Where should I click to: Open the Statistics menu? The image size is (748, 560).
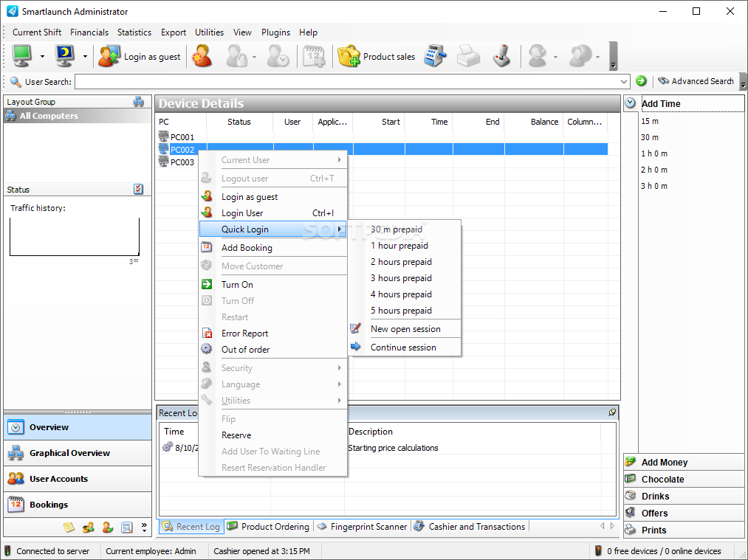pyautogui.click(x=134, y=32)
